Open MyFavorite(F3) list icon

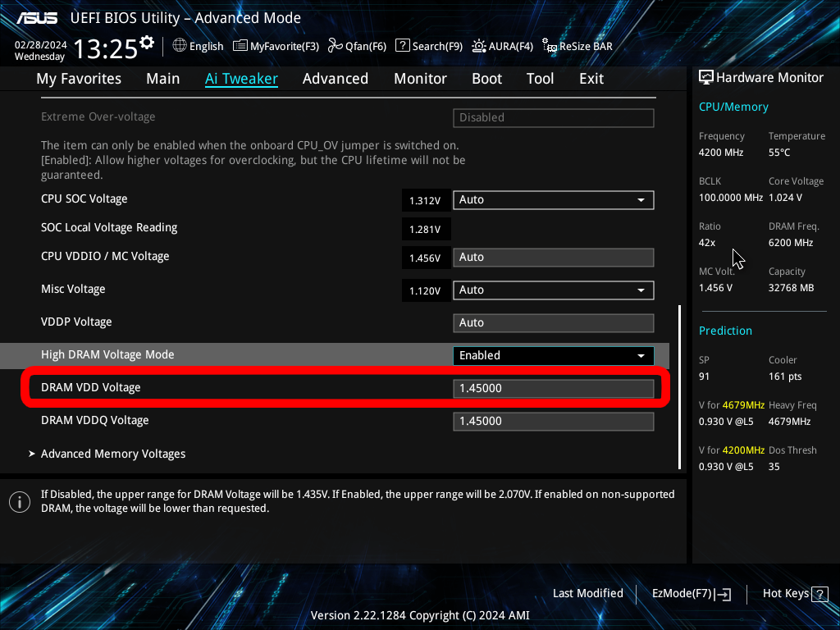240,46
